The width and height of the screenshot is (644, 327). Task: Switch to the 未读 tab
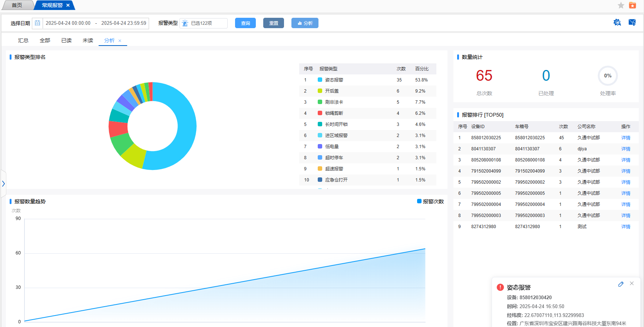point(88,40)
